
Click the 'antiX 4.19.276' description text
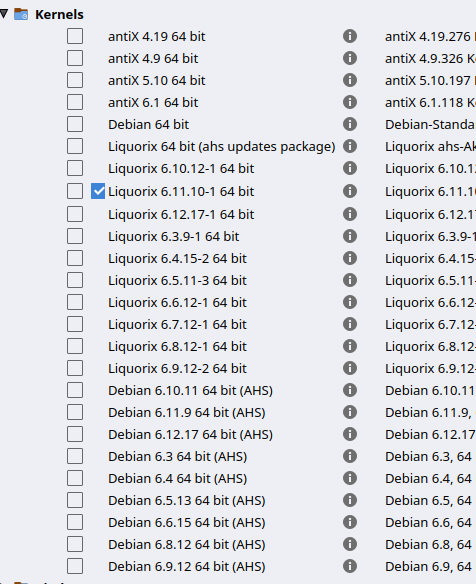point(428,36)
